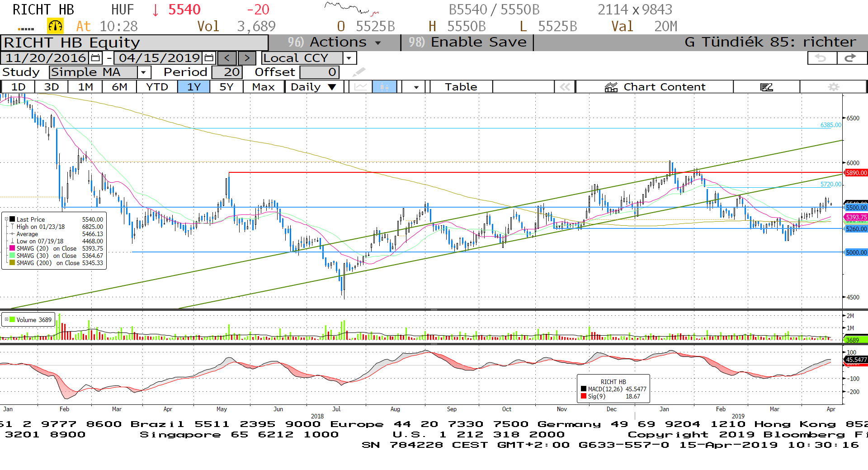Select the Max range tab

point(264,87)
